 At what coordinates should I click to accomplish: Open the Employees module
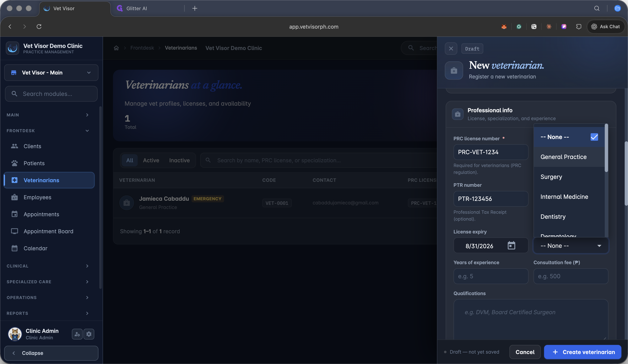(49, 197)
